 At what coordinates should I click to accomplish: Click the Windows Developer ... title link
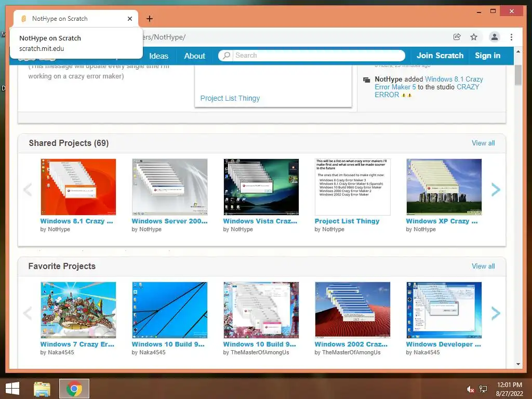pos(443,344)
